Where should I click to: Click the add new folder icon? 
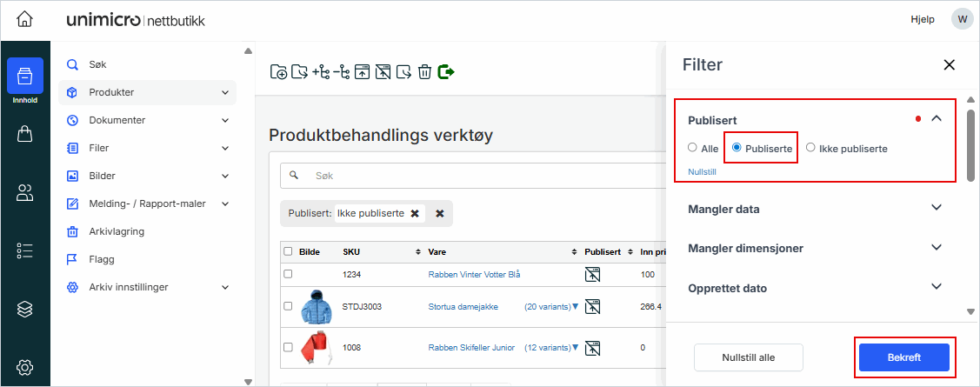click(x=278, y=72)
